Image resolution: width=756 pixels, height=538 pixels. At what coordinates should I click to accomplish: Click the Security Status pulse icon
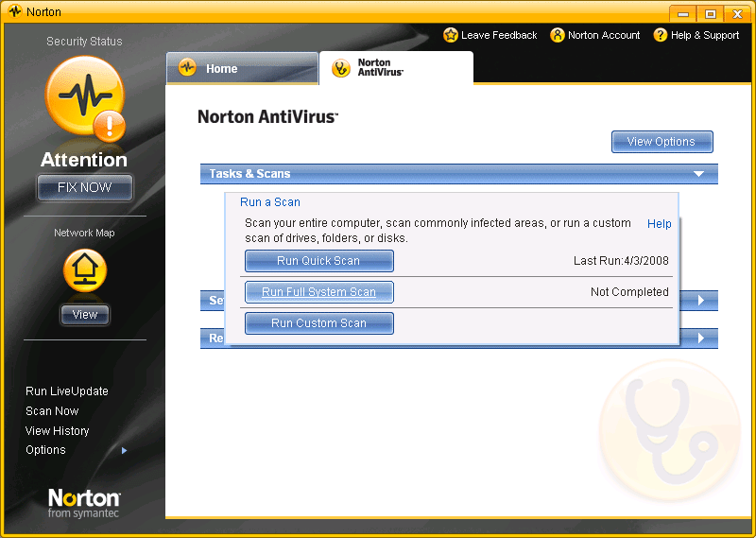[x=85, y=96]
